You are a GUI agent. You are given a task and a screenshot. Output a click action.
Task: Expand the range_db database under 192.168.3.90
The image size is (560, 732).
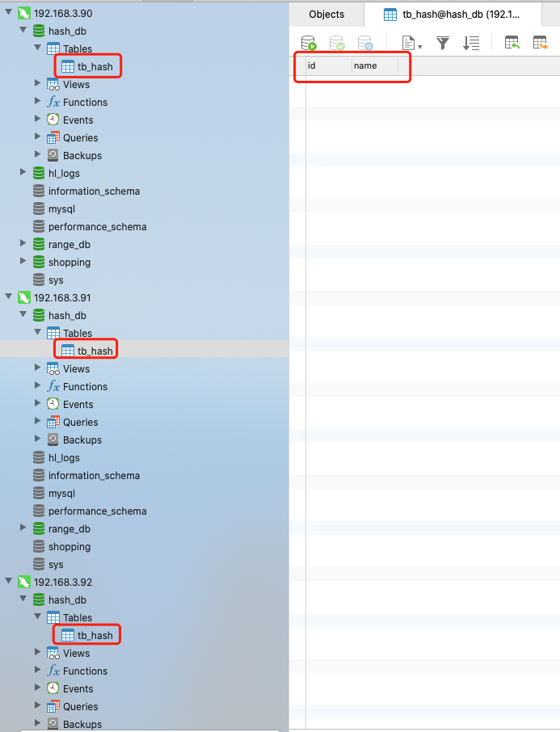click(x=24, y=245)
